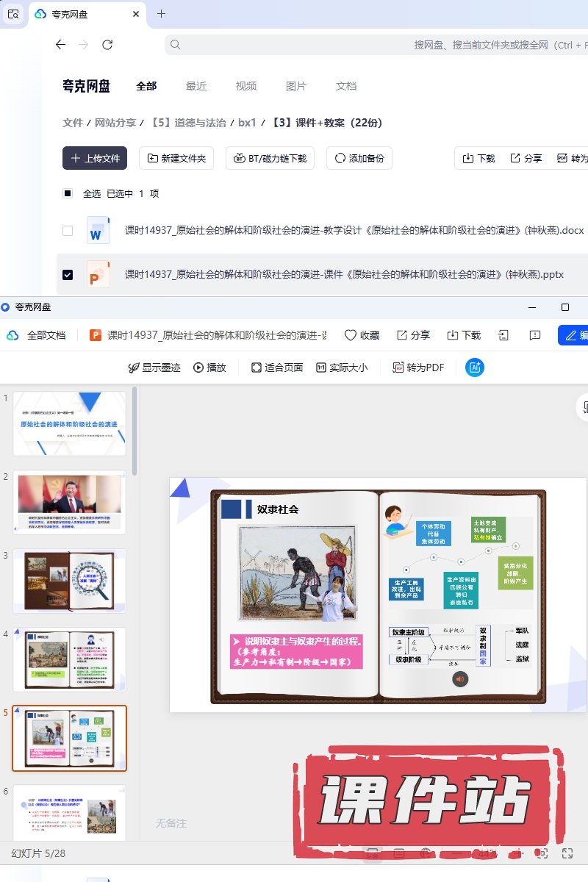The height and width of the screenshot is (882, 588).
Task: Click 实际大小 actual size icon
Action: click(321, 367)
